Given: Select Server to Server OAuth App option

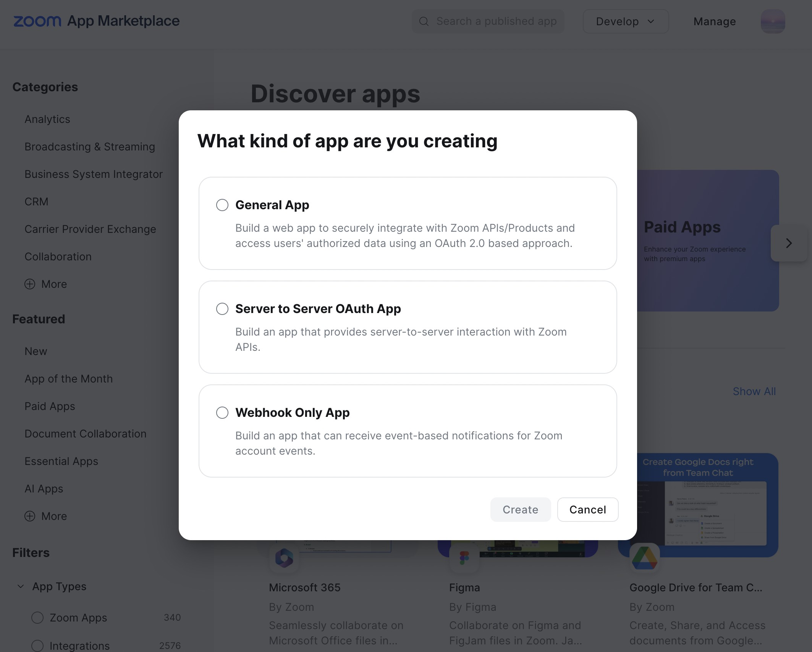Looking at the screenshot, I should 222,309.
